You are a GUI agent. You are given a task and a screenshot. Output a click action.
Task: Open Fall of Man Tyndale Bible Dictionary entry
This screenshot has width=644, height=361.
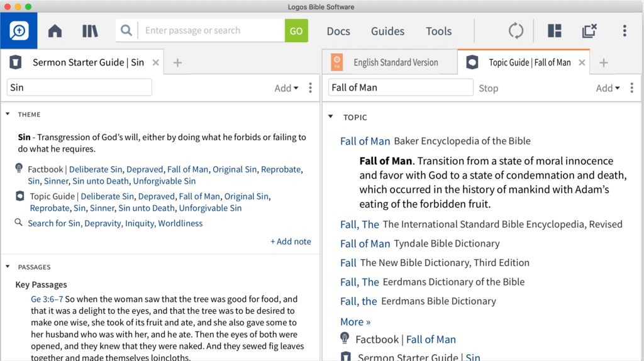pyautogui.click(x=365, y=244)
